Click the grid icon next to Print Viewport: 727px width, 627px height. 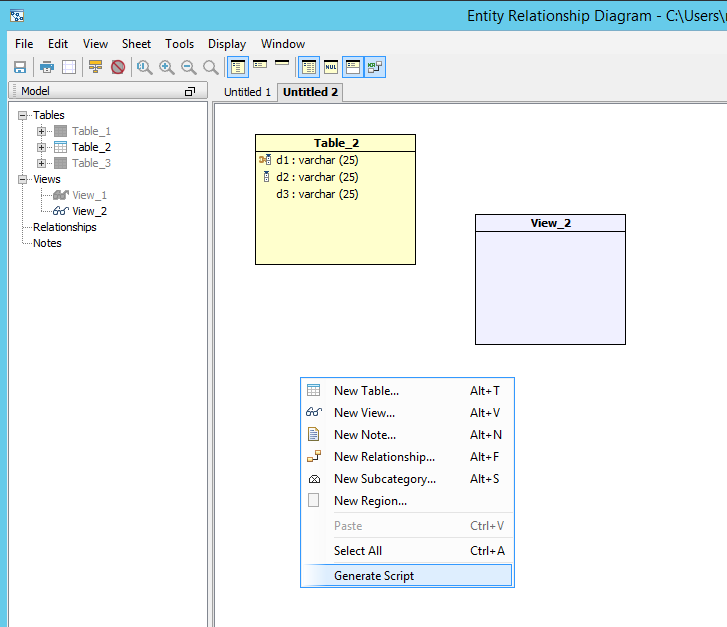point(69,67)
